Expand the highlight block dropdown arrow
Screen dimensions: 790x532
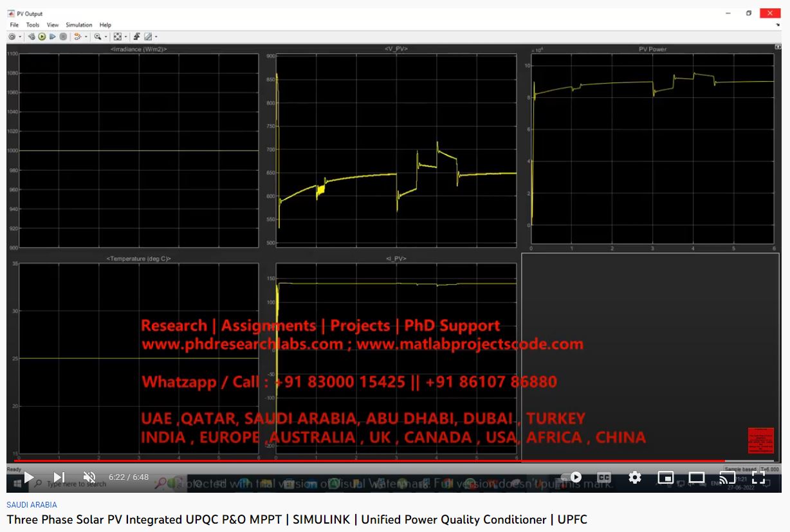(x=86, y=37)
